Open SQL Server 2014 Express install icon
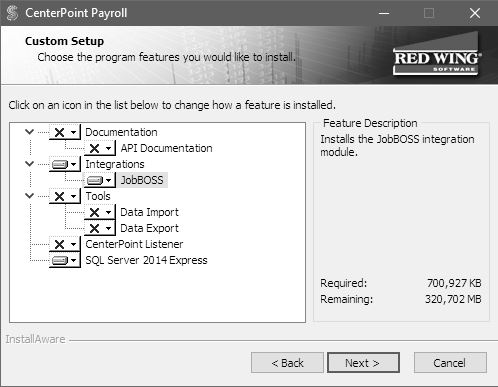This screenshot has height=387, width=498. tap(65, 260)
